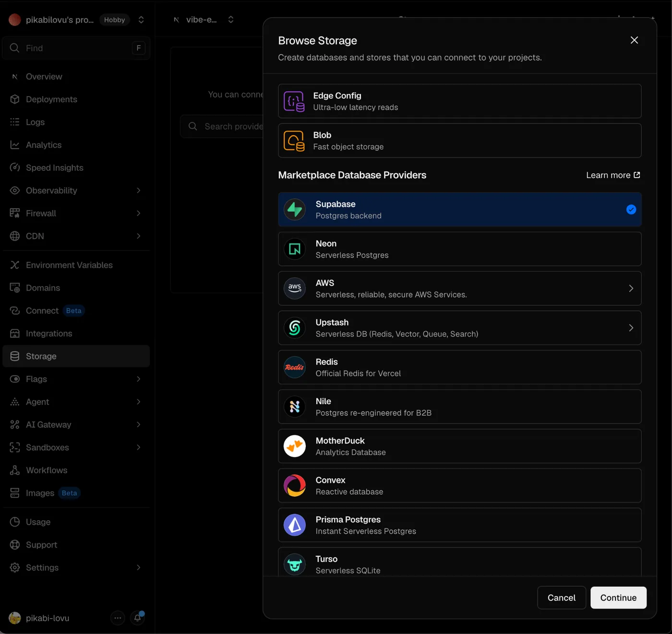Click the Continue button
The width and height of the screenshot is (672, 634).
coord(618,598)
